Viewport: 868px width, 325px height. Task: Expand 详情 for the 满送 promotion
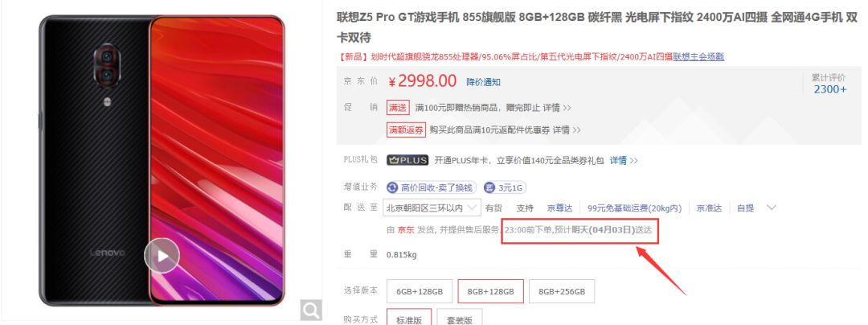(x=556, y=108)
